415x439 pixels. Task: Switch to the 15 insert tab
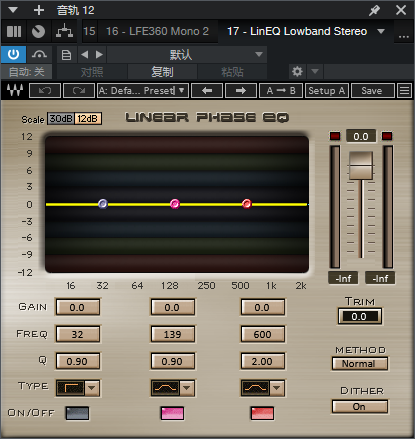[x=89, y=31]
